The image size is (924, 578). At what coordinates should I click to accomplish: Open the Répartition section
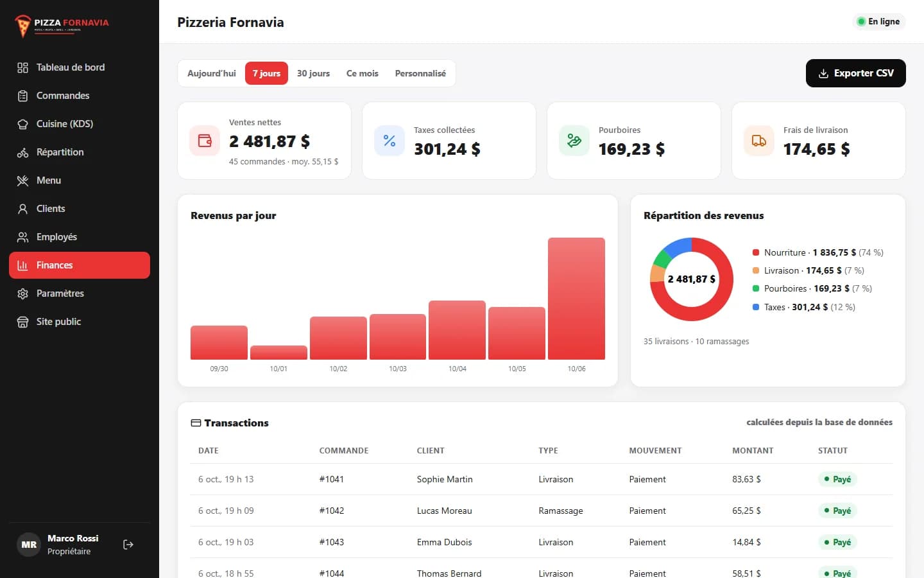[80, 152]
